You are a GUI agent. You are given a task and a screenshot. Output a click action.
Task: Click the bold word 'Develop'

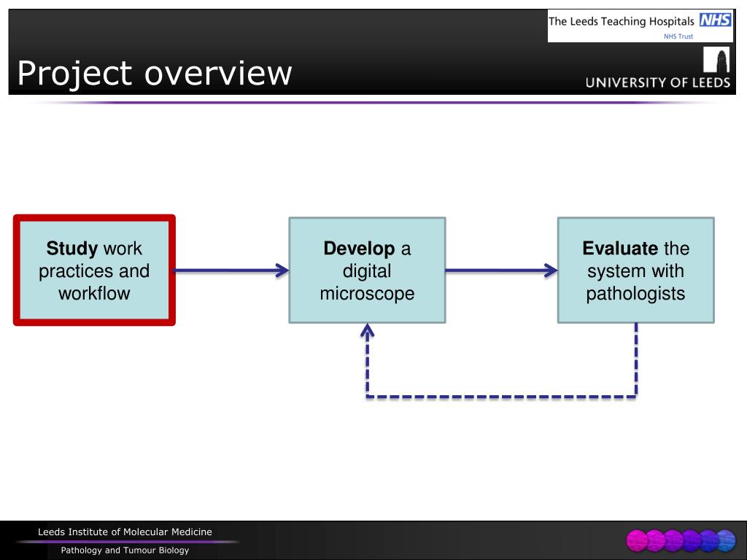359,248
